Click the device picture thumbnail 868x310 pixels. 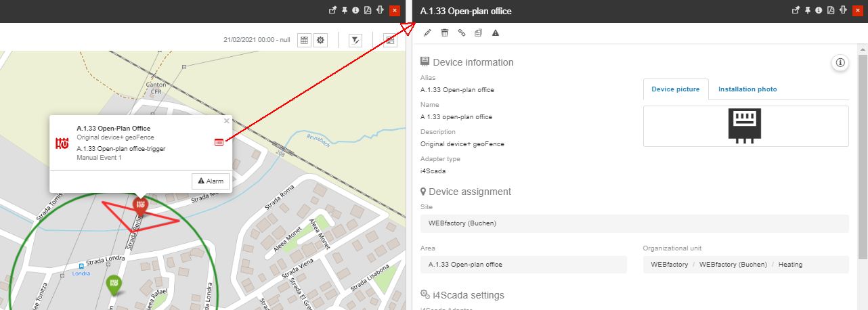point(745,126)
